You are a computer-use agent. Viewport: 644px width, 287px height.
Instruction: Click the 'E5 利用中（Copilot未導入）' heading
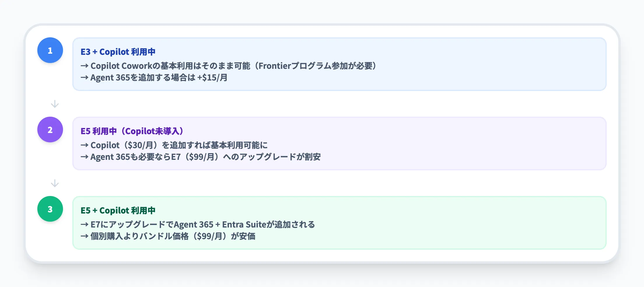[132, 131]
